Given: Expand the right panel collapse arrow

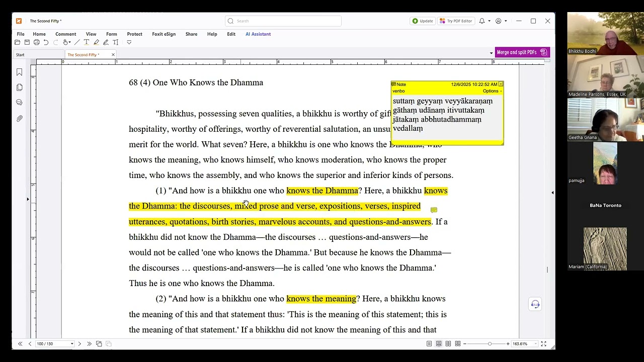Looking at the screenshot, I should 552,193.
